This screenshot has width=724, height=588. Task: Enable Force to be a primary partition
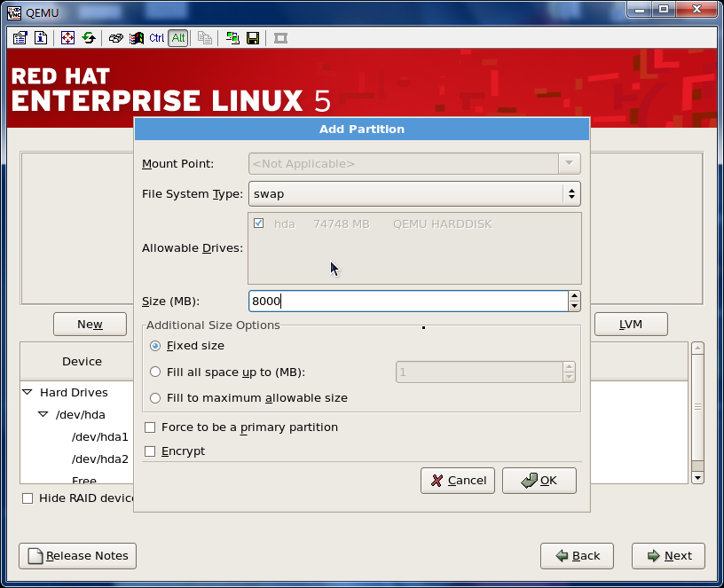pyautogui.click(x=150, y=427)
